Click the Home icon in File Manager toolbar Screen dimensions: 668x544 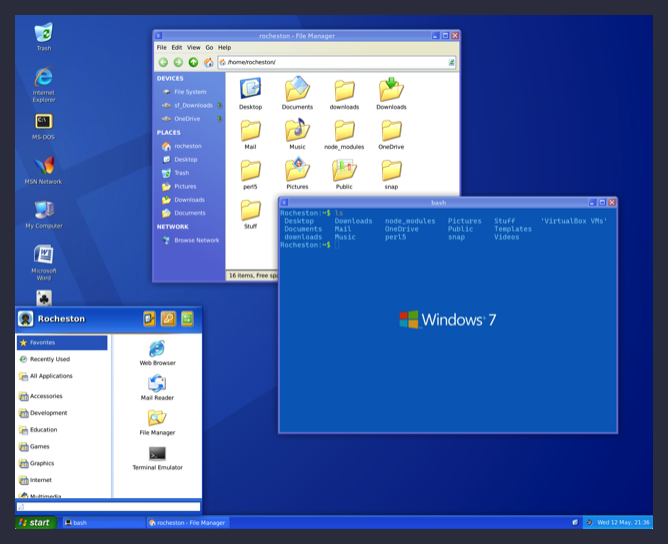[208, 62]
